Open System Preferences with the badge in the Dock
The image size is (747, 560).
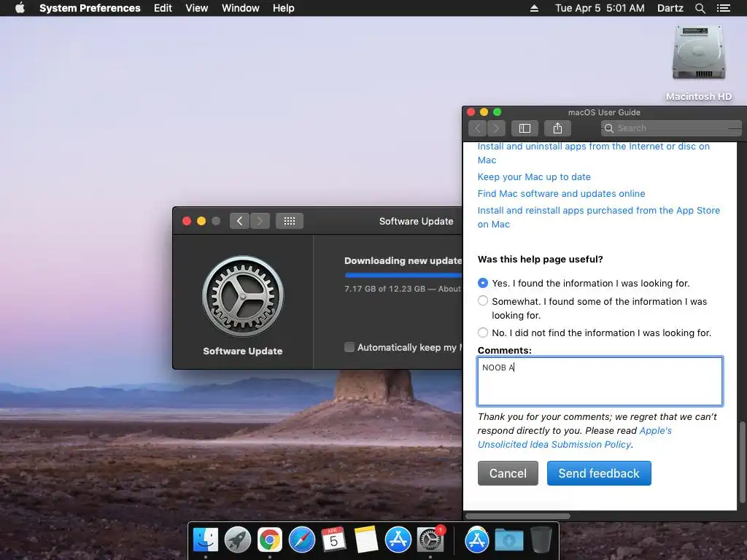pyautogui.click(x=430, y=540)
